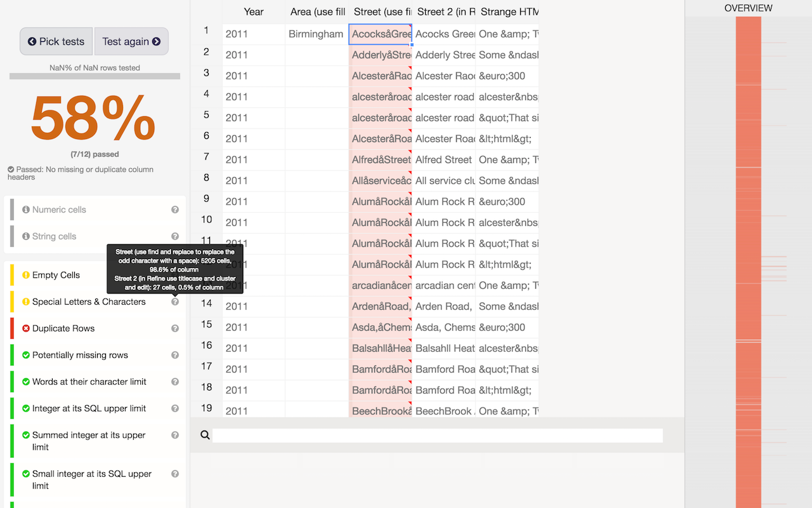812x508 pixels.
Task: Select the Birmingham cell in row 1
Action: 316,34
